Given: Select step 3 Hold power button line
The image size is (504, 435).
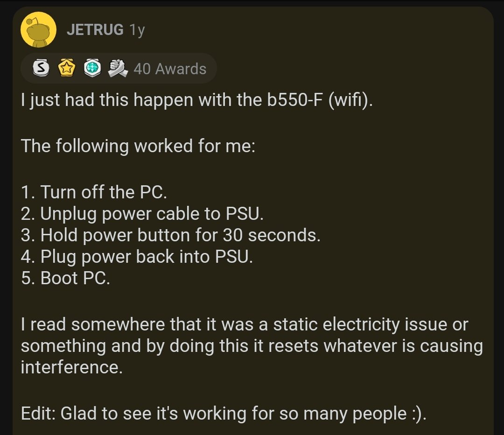Looking at the screenshot, I should coord(171,235).
